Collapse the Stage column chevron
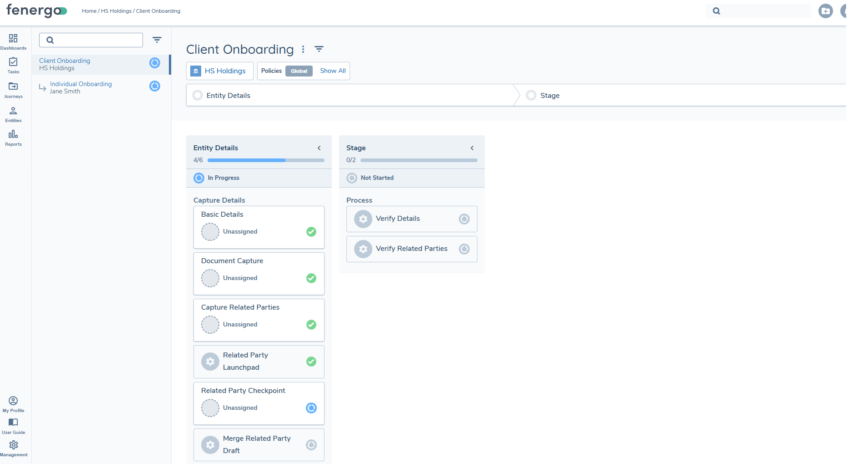868x464 pixels. click(472, 148)
